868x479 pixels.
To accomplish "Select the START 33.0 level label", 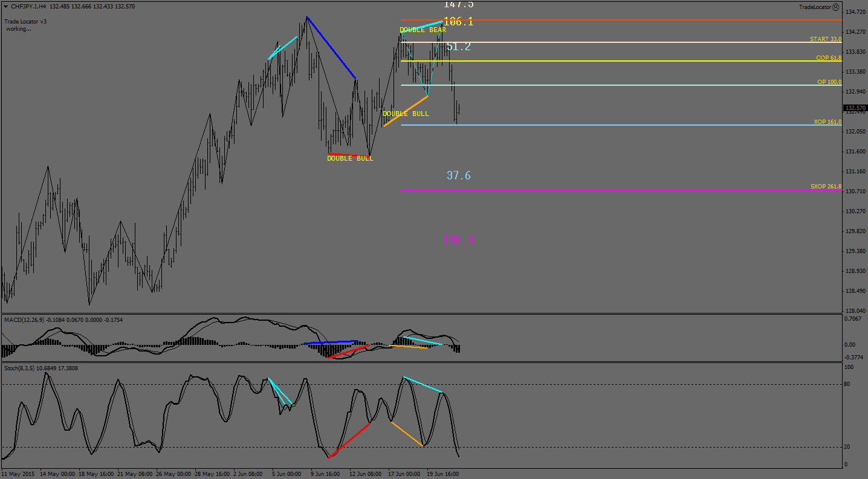I will [825, 39].
